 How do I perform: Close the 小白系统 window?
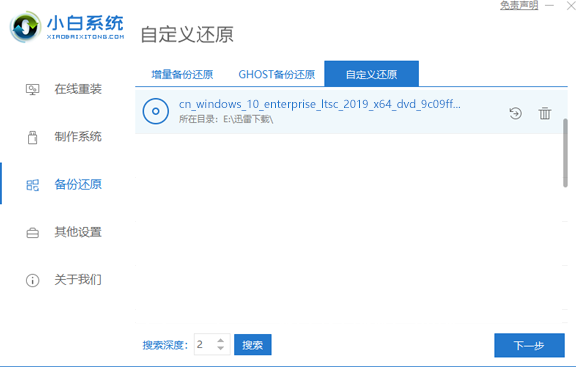[571, 6]
